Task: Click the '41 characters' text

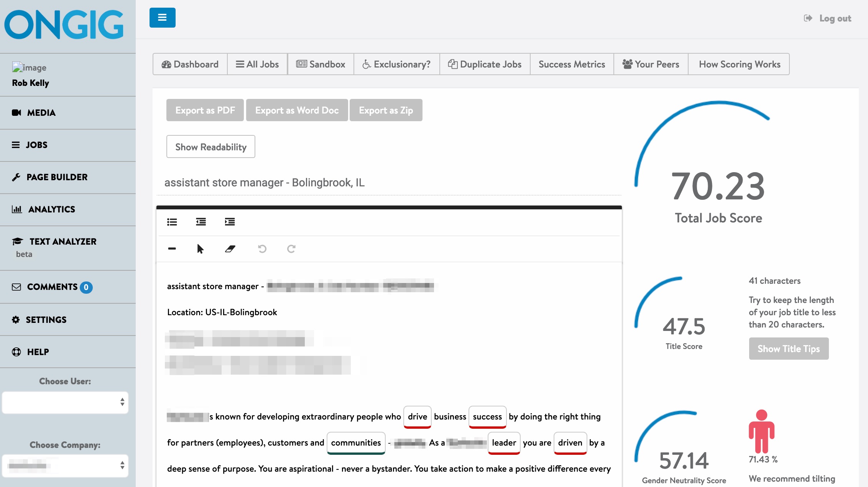Action: (x=774, y=281)
